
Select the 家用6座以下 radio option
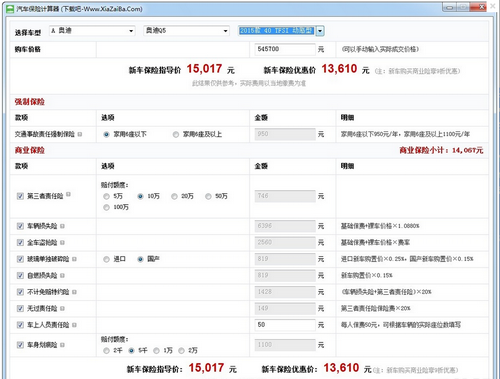[x=106, y=135]
